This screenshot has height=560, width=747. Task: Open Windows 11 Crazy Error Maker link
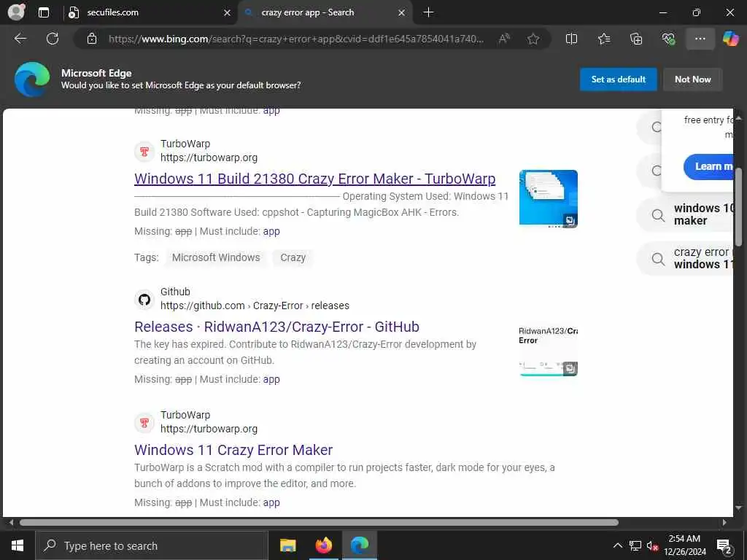coord(233,450)
